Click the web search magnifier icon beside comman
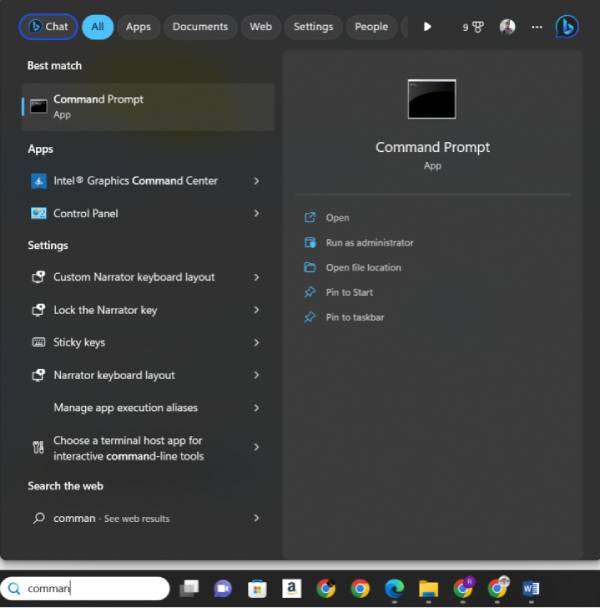 [x=39, y=518]
